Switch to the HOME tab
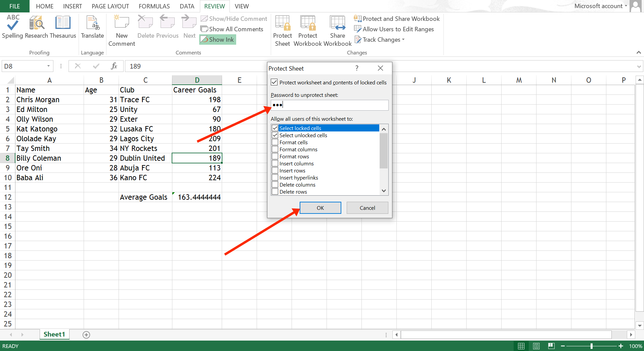This screenshot has height=351, width=644. coord(45,6)
